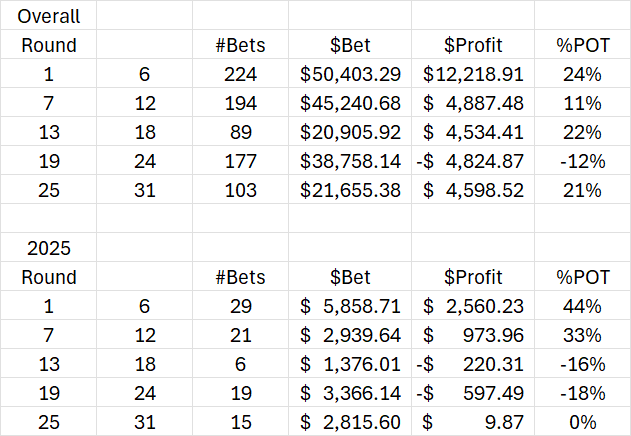Select the $3,366.14 bet cell
The height and width of the screenshot is (436, 631).
pyautogui.click(x=350, y=393)
